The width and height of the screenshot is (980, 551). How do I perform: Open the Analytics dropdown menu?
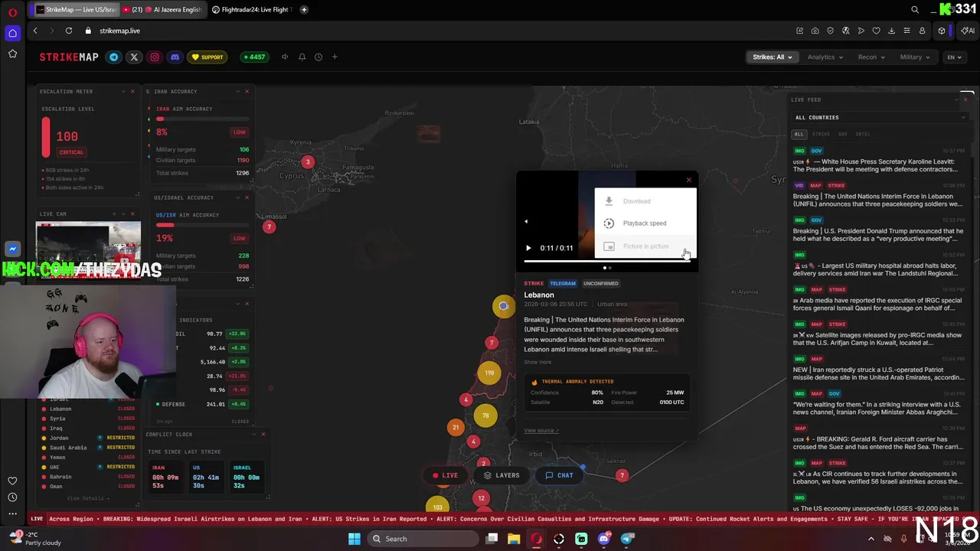(825, 57)
